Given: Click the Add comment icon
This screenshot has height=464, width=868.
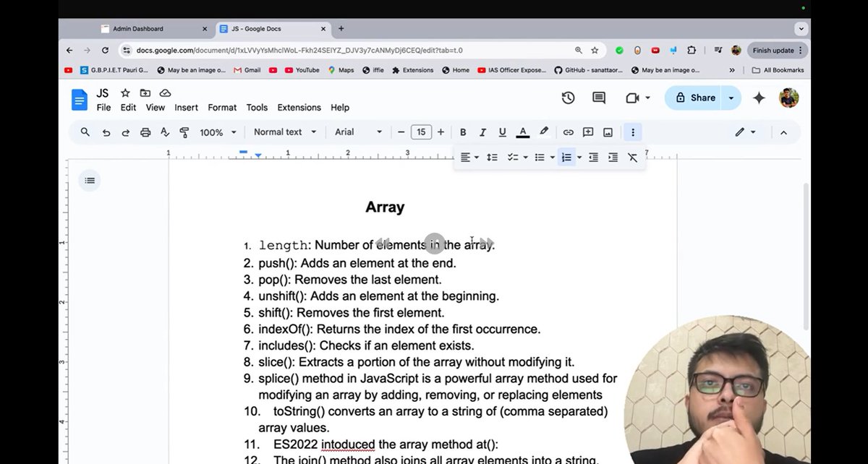Looking at the screenshot, I should (588, 132).
